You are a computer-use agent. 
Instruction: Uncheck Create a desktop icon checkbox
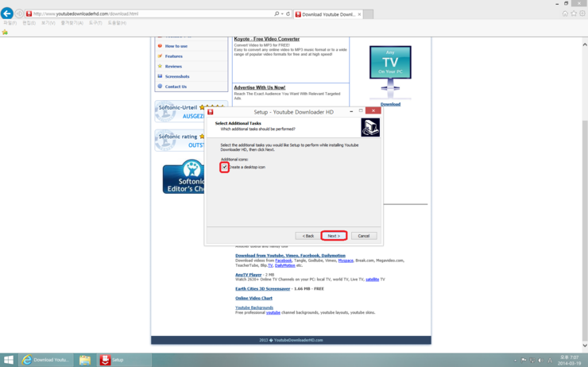point(224,167)
